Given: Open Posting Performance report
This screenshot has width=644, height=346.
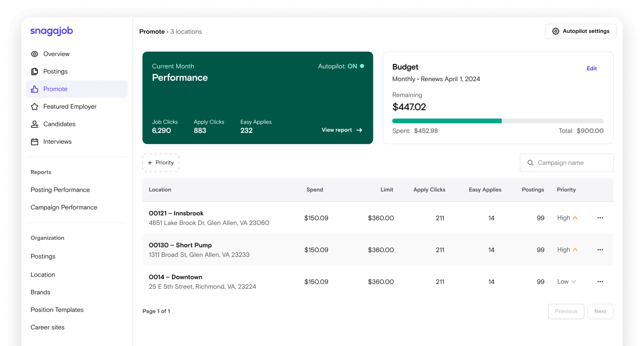Looking at the screenshot, I should (x=60, y=190).
